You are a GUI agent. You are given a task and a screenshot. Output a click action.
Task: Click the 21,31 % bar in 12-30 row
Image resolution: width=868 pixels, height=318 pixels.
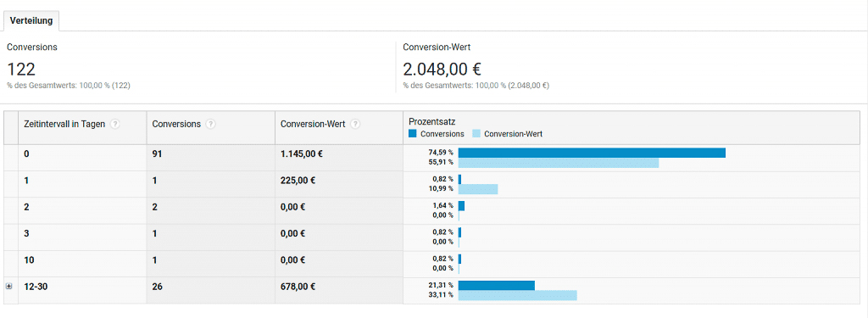click(497, 285)
